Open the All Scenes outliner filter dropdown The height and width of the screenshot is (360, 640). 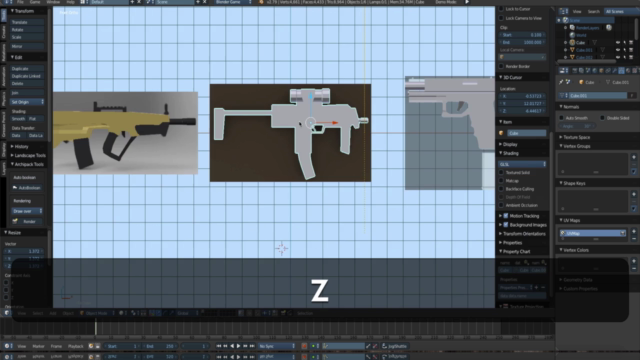(621, 11)
